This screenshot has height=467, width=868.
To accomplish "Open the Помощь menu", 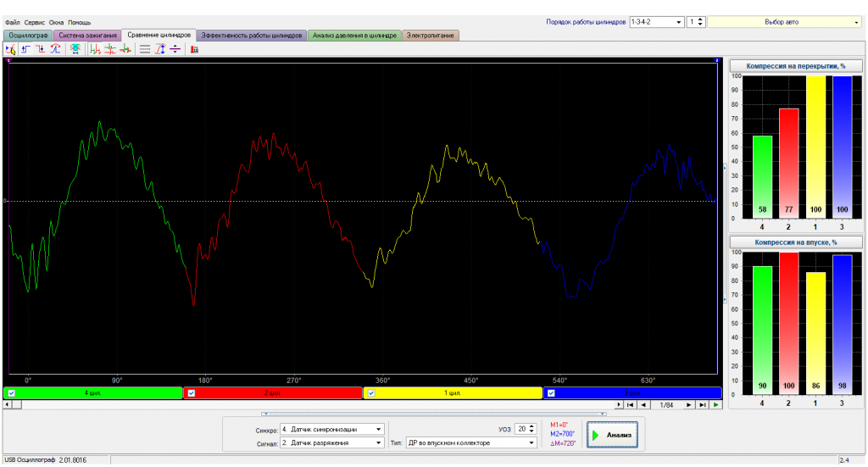I will [x=79, y=23].
